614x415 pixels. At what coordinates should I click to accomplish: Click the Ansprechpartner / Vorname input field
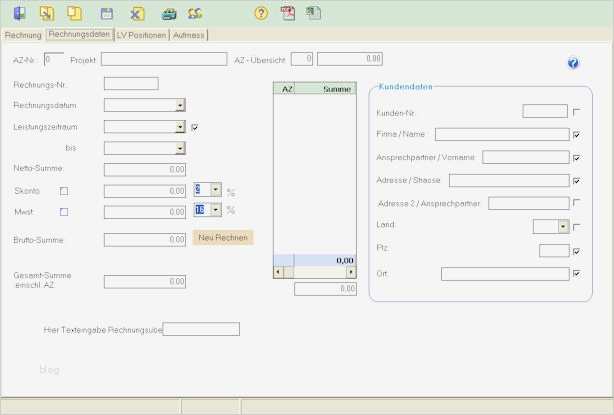(x=526, y=157)
